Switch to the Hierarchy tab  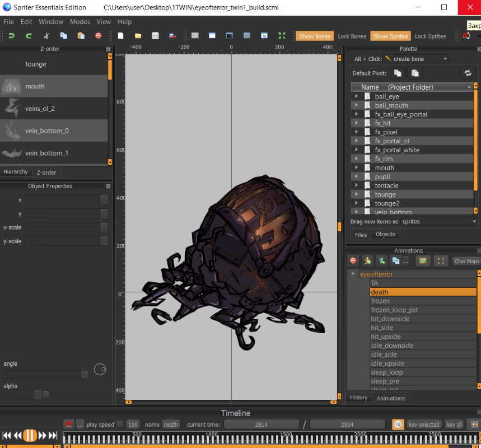coord(15,172)
